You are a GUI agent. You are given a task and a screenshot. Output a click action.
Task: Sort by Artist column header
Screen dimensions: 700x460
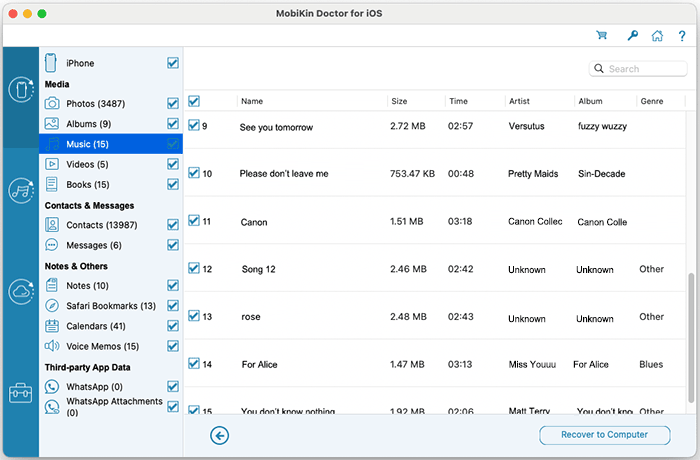pos(519,101)
